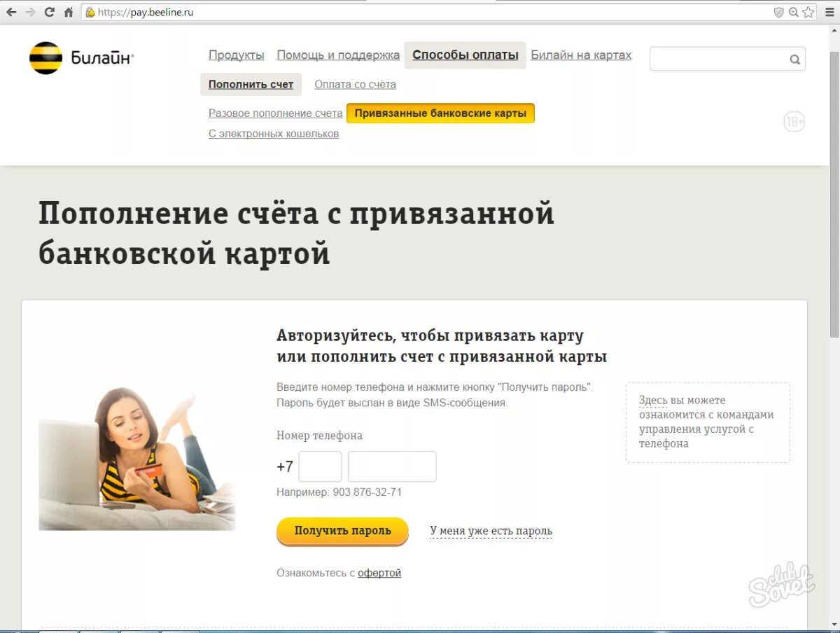
Task: Click the site search input field
Action: 727,59
